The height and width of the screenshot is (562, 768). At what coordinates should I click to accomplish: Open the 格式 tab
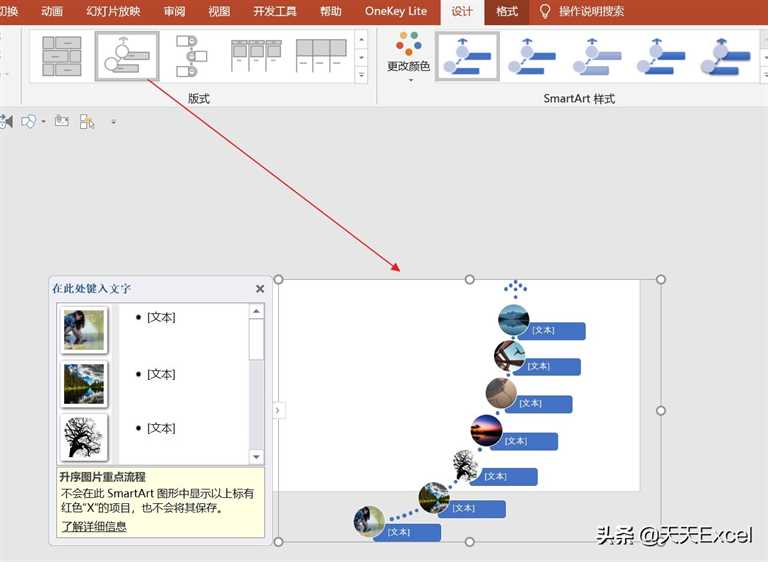(x=507, y=12)
